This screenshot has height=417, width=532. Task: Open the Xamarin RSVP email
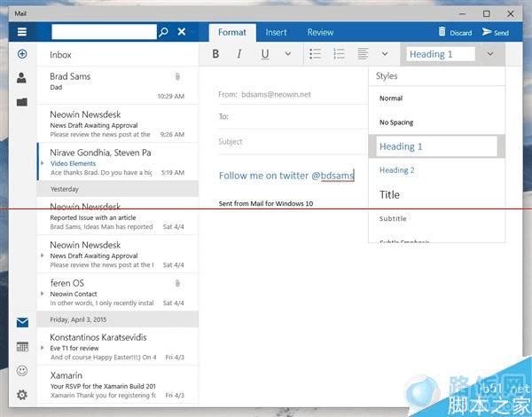117,385
